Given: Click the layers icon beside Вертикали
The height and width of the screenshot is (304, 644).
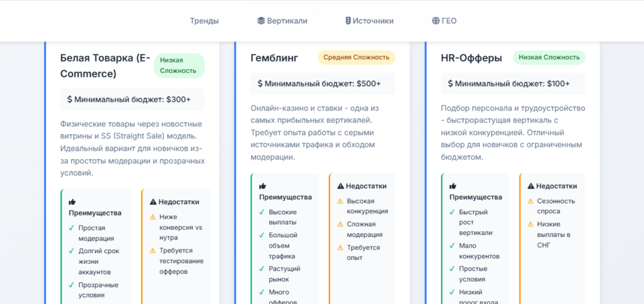Looking at the screenshot, I should (261, 21).
